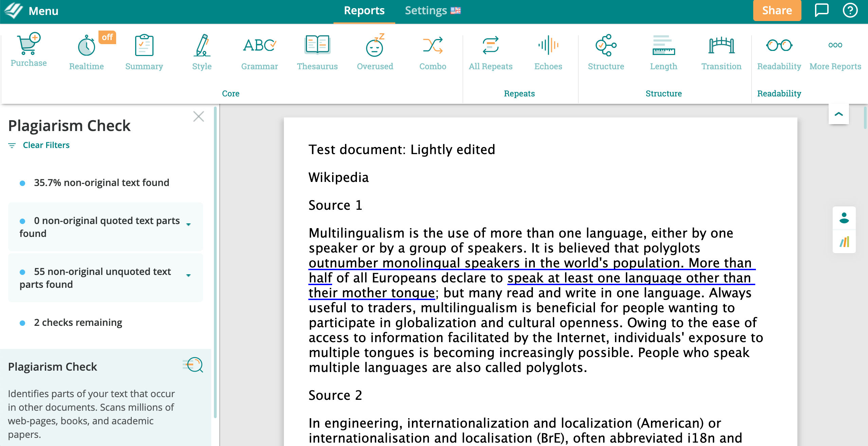Image resolution: width=868 pixels, height=446 pixels.
Task: Open the comment bubble icon in header
Action: click(821, 11)
